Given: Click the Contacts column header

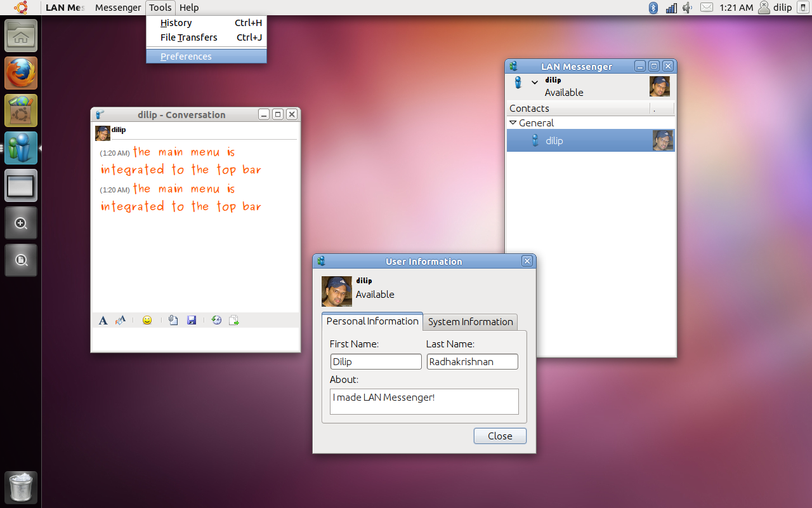Looking at the screenshot, I should pos(579,109).
